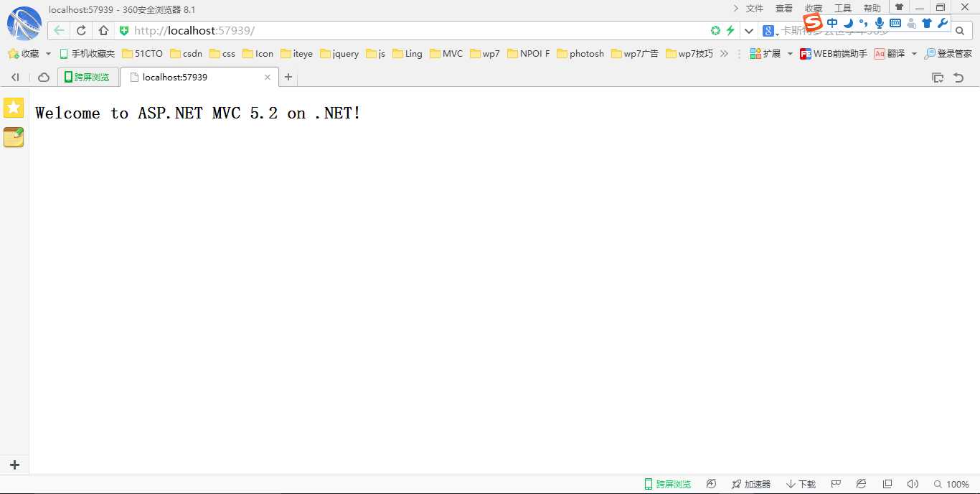The height and width of the screenshot is (494, 980).
Task: Open the MVC bookmark folder
Action: (446, 53)
